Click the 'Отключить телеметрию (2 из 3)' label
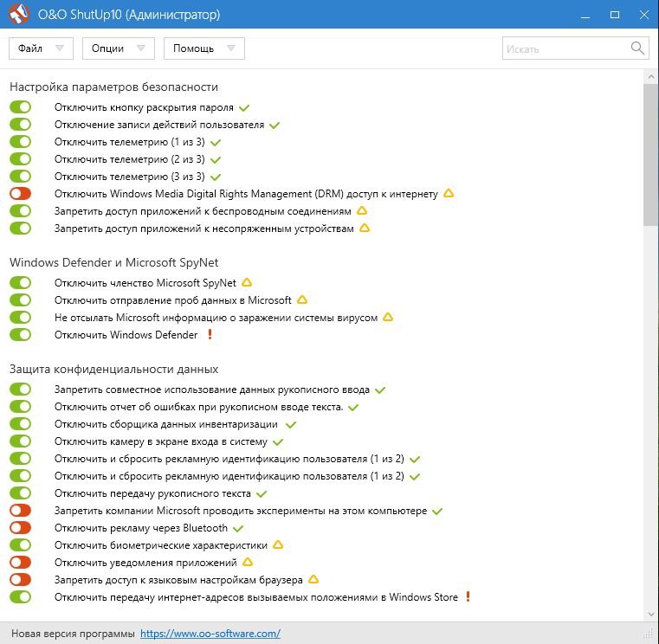This screenshot has width=659, height=644. [x=129, y=159]
